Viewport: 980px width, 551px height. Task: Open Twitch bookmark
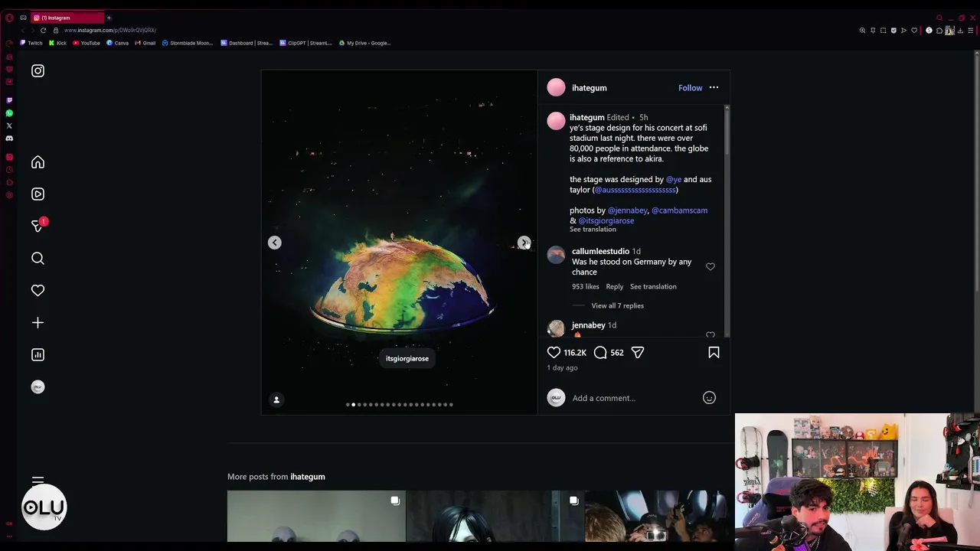(31, 43)
